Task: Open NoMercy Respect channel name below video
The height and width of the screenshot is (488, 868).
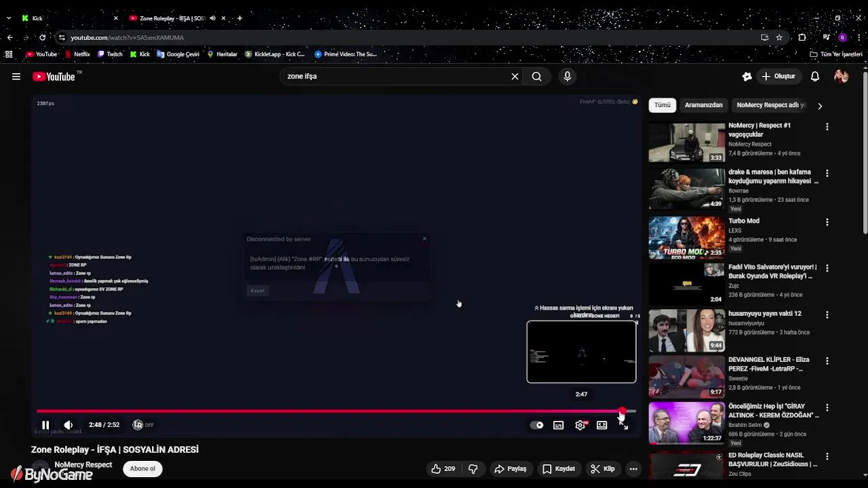Action: (83, 464)
